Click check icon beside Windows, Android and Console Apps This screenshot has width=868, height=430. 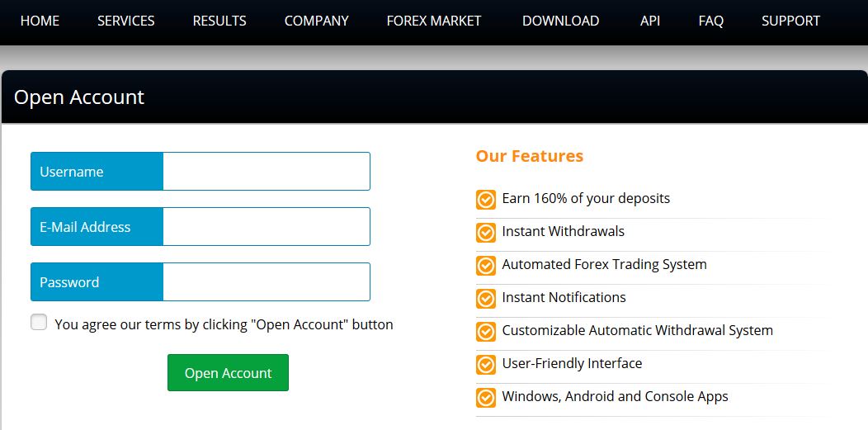(486, 397)
